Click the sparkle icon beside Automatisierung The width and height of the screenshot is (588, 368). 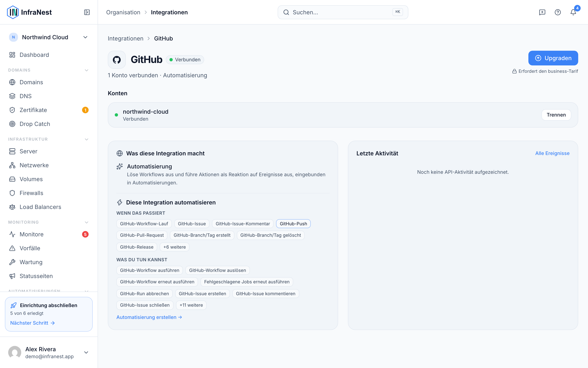click(x=120, y=166)
